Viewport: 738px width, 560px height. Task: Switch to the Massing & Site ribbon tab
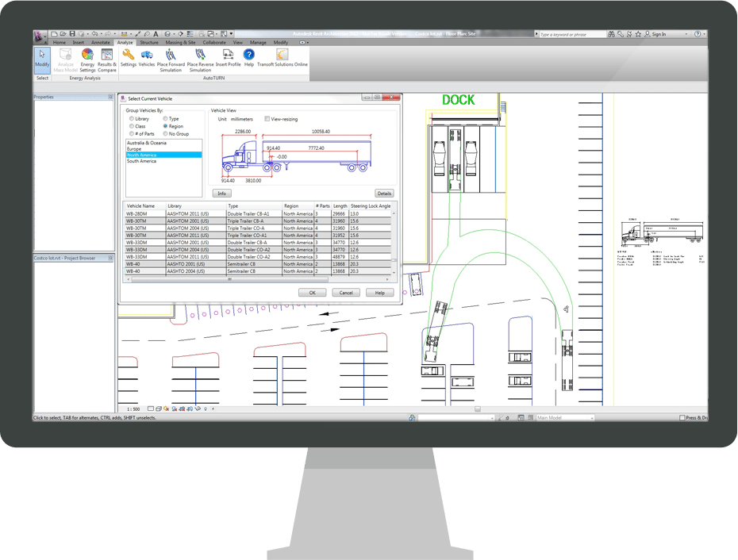tap(180, 42)
